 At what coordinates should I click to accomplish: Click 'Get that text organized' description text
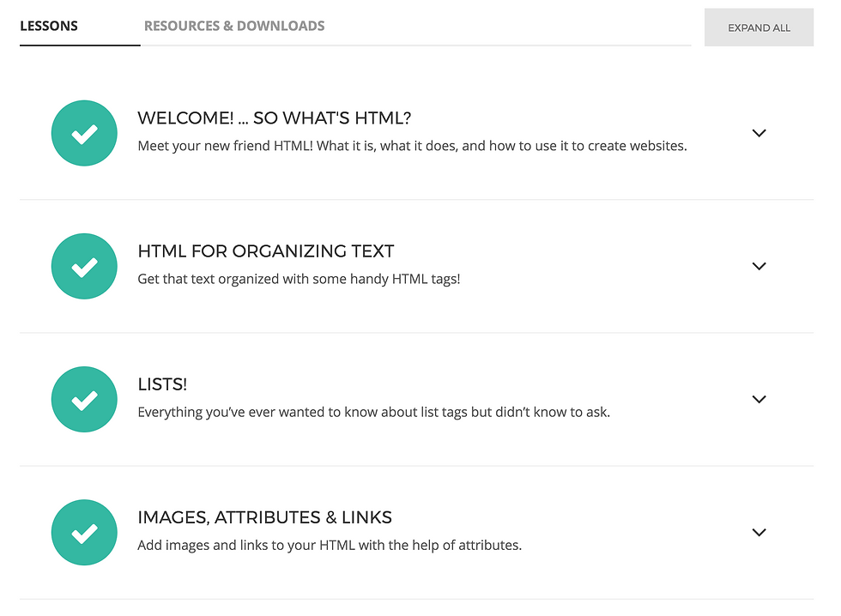(299, 279)
